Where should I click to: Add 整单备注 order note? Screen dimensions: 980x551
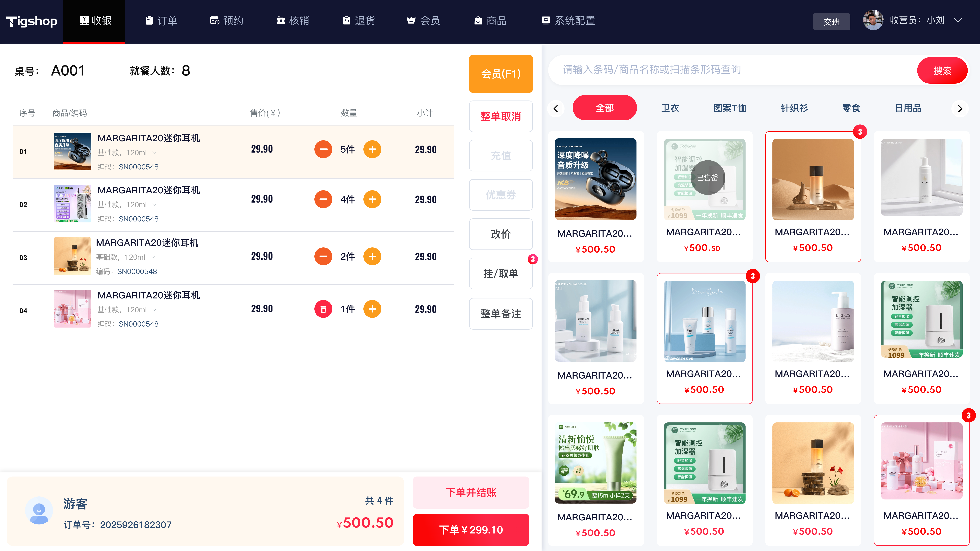tap(501, 314)
